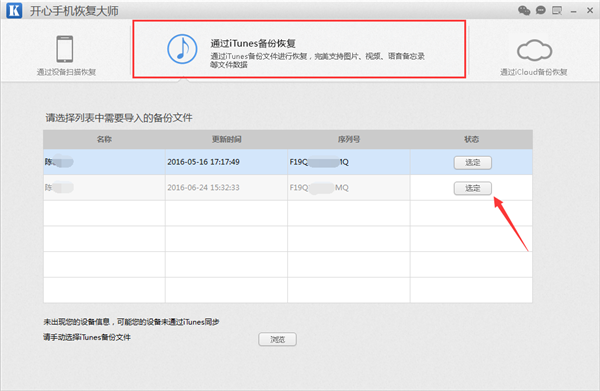Click the 更新时间 column header
Image resolution: width=600 pixels, height=391 pixels.
(x=227, y=139)
